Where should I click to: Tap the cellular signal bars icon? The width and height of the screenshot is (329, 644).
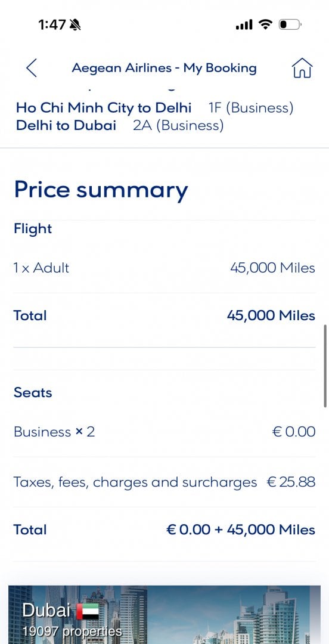click(x=244, y=25)
